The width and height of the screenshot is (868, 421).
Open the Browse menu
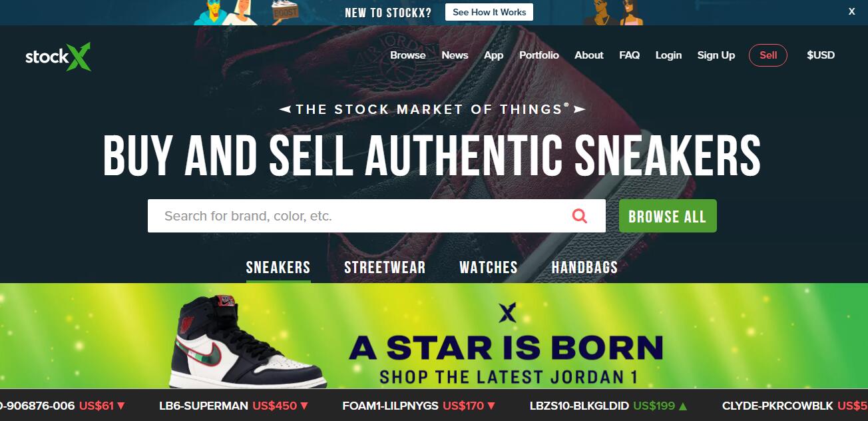tap(408, 55)
